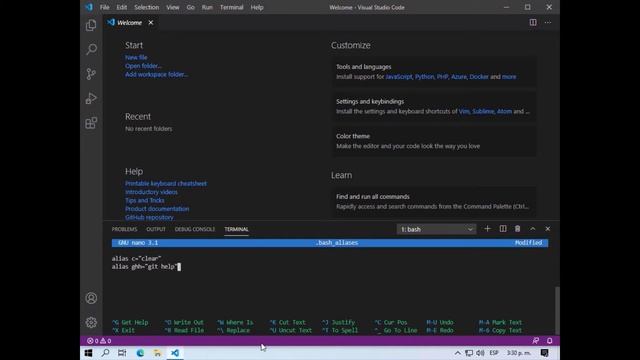This screenshot has height=360, width=640.
Task: Open the terminal selector dropdown '1: bash'
Action: click(436, 229)
